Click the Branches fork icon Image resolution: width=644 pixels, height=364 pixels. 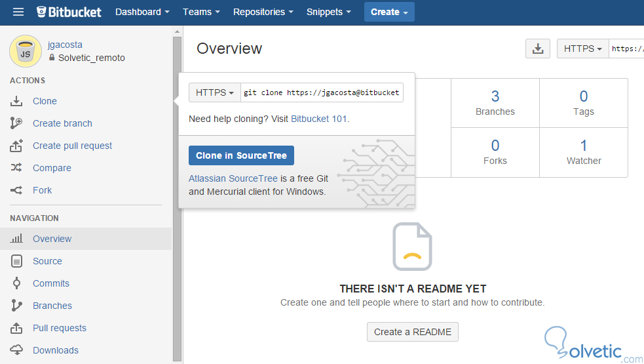point(16,306)
